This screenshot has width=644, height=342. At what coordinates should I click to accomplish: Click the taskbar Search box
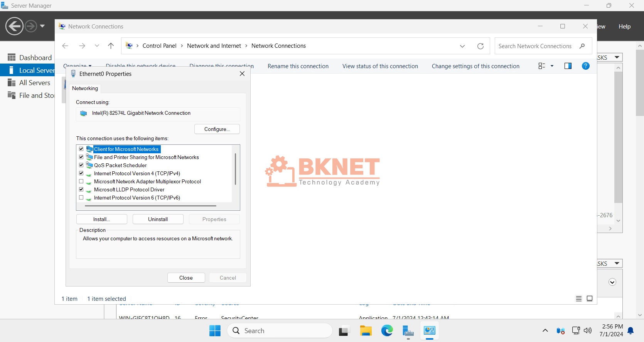pyautogui.click(x=280, y=330)
